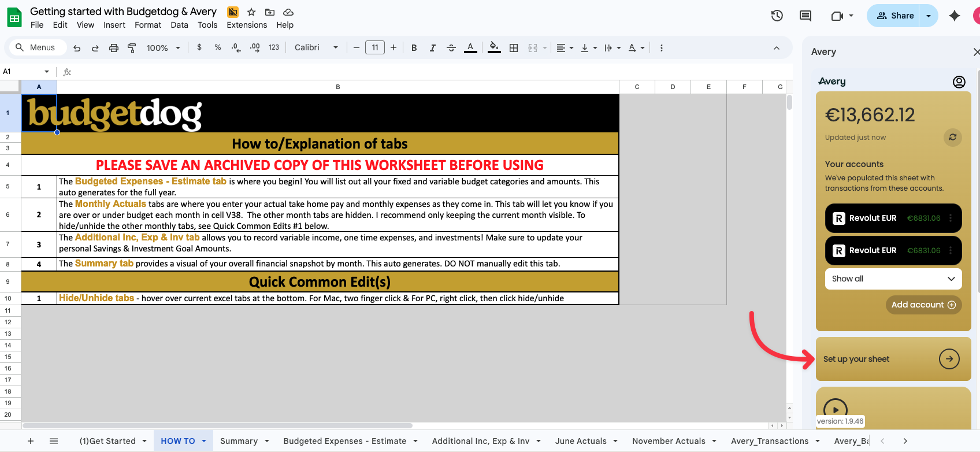Screen dimensions: 980x452
Task: Open Avery account profile icon
Action: click(x=959, y=82)
